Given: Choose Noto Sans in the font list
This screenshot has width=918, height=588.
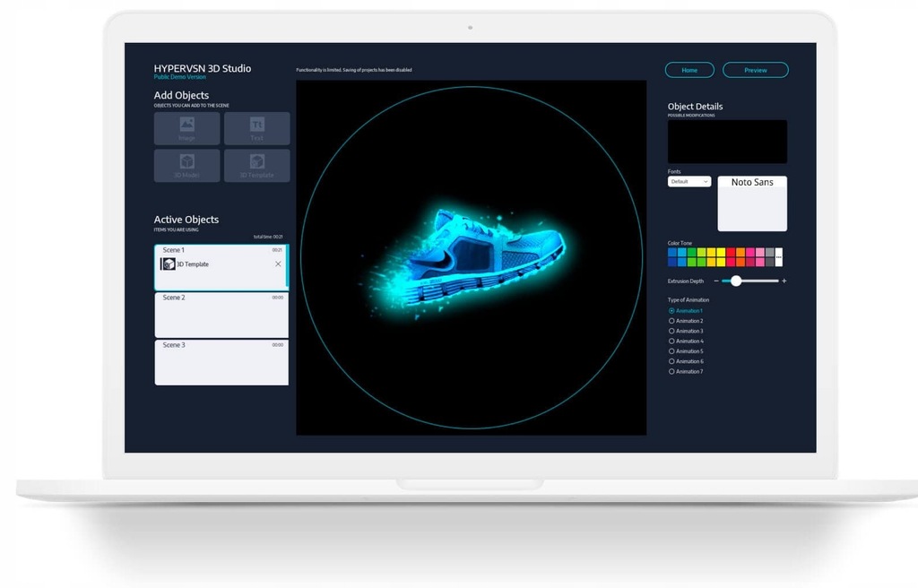Looking at the screenshot, I should click(752, 182).
